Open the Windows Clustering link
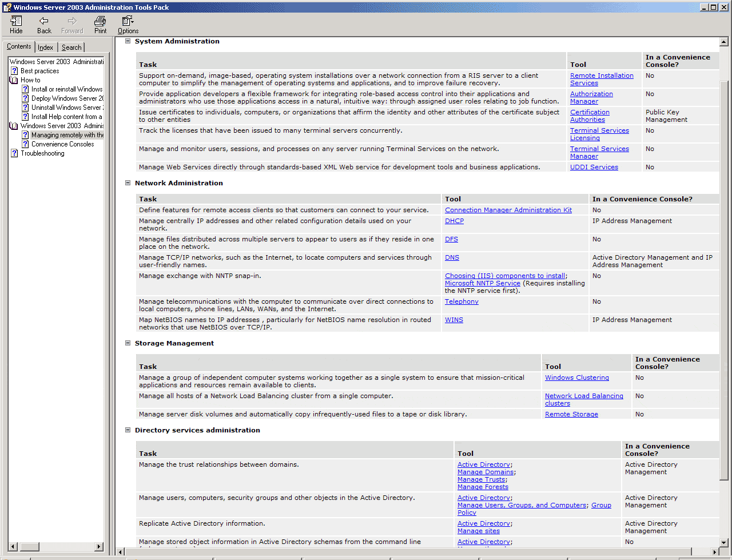 coord(577,378)
